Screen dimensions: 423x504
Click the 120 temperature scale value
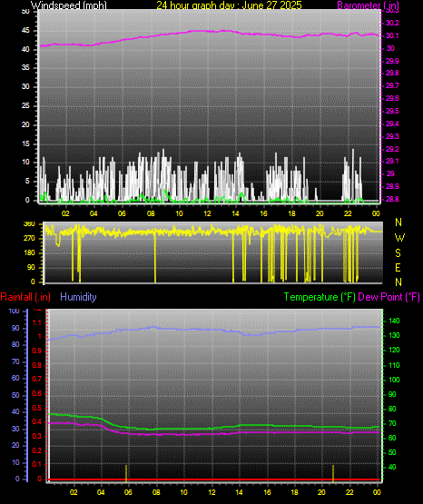(x=394, y=351)
